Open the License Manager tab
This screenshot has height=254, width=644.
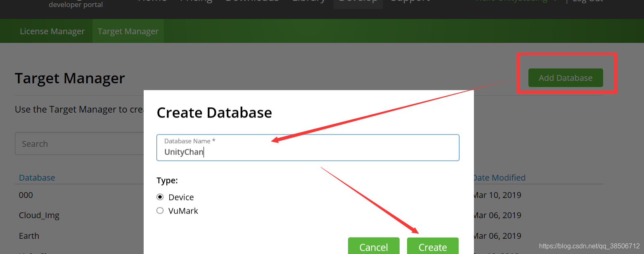point(52,31)
